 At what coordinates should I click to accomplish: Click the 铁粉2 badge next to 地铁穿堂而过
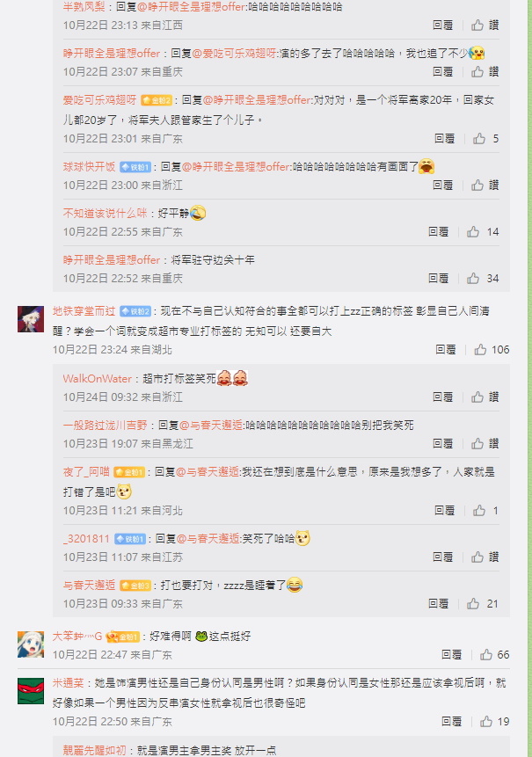pos(135,311)
